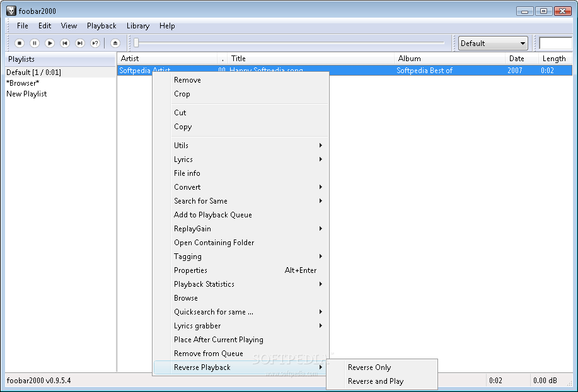578x392 pixels.
Task: Sort by the Title column header
Action: coord(310,59)
